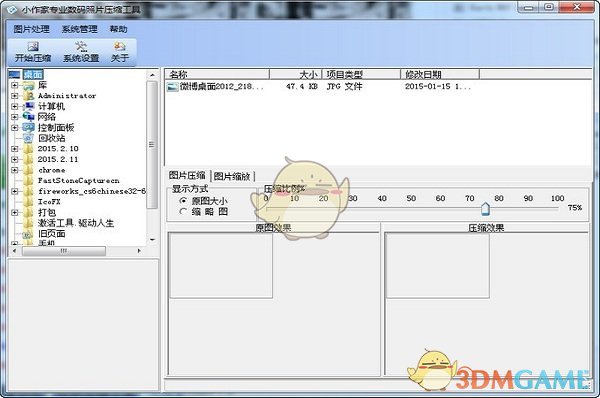
Task: Click the compression ratio slider handle
Action: point(485,209)
